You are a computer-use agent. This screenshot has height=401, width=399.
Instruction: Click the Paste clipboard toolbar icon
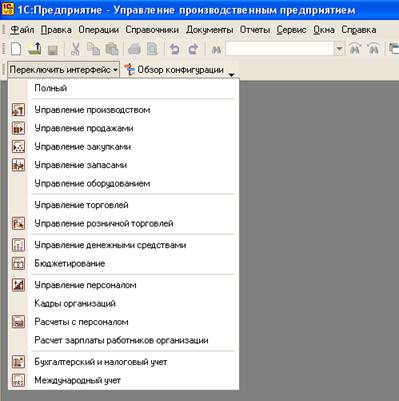pyautogui.click(x=112, y=49)
